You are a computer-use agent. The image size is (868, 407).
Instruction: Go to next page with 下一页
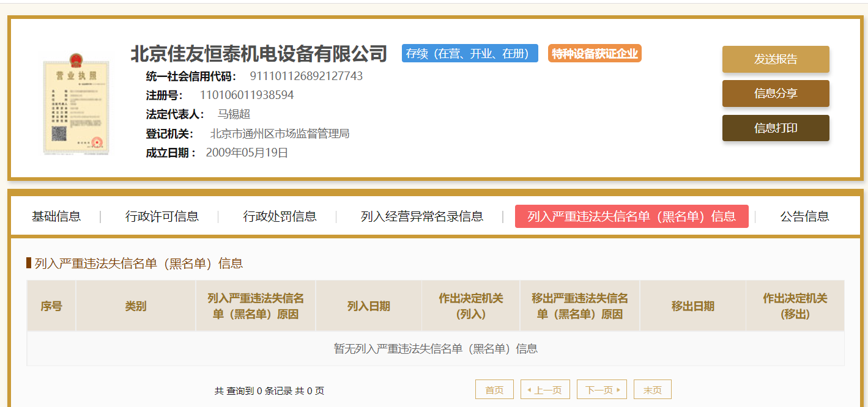tap(602, 390)
